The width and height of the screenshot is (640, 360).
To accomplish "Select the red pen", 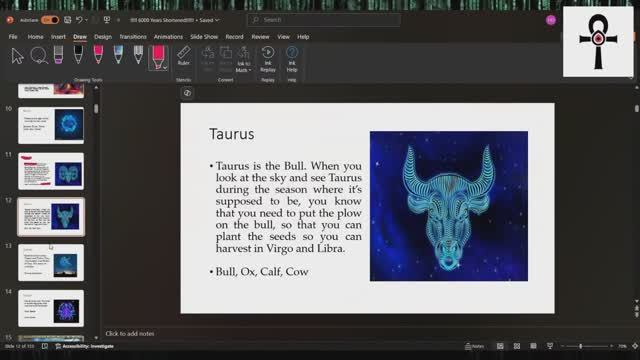I will 98,55.
